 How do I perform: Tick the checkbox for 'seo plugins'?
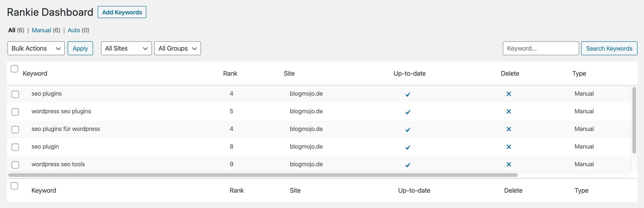coord(15,94)
